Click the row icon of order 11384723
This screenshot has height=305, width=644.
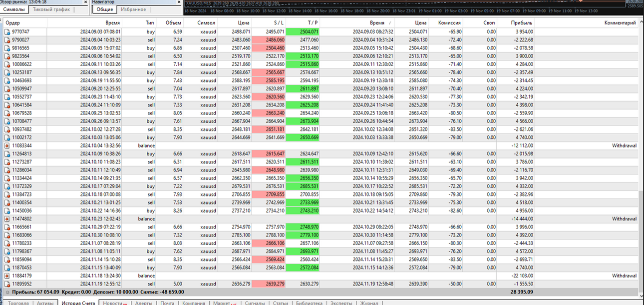pyautogui.click(x=7, y=194)
